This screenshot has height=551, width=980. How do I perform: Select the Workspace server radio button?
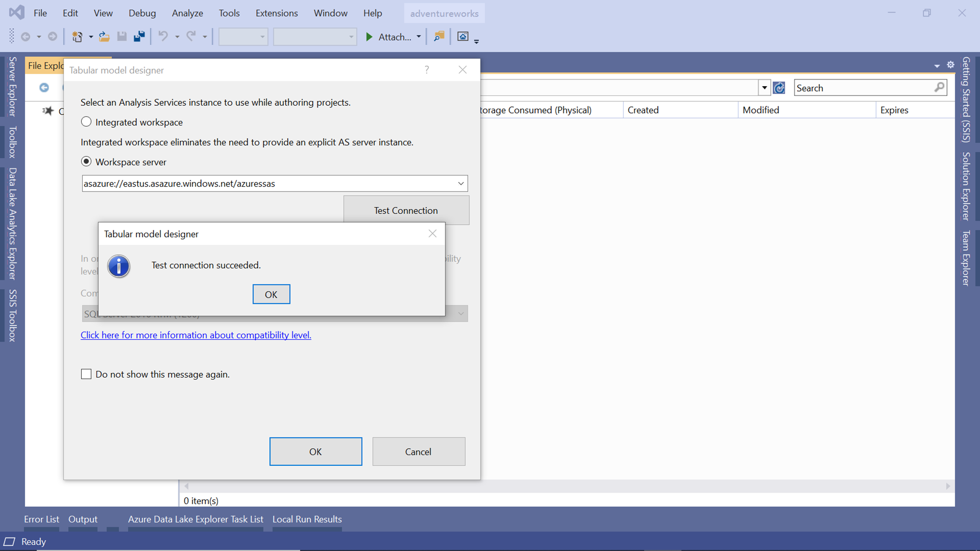[x=86, y=162]
